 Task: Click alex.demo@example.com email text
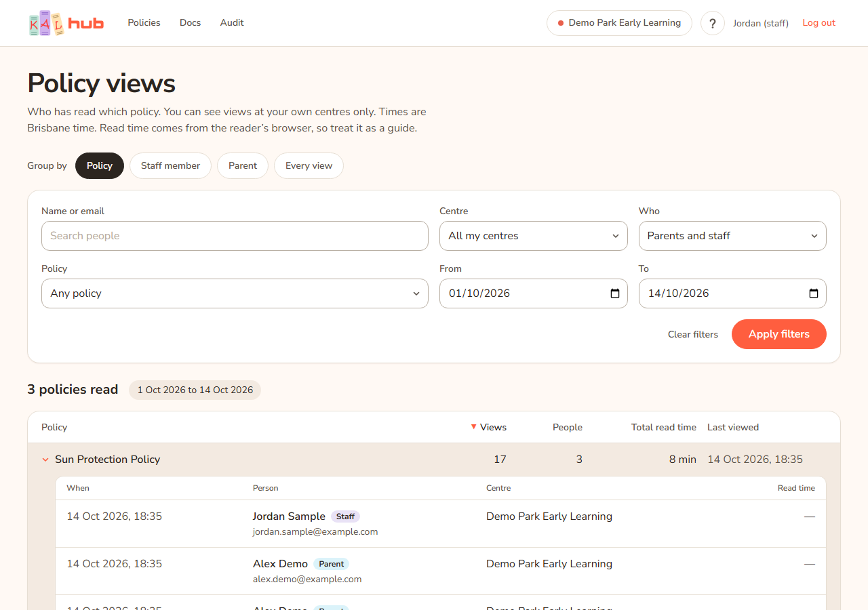(x=307, y=579)
